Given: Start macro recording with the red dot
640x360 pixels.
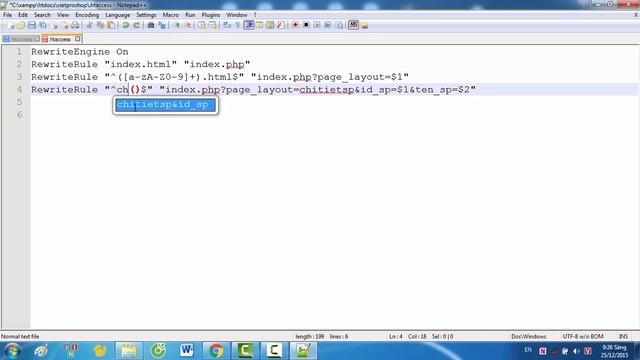Looking at the screenshot, I should (295, 25).
